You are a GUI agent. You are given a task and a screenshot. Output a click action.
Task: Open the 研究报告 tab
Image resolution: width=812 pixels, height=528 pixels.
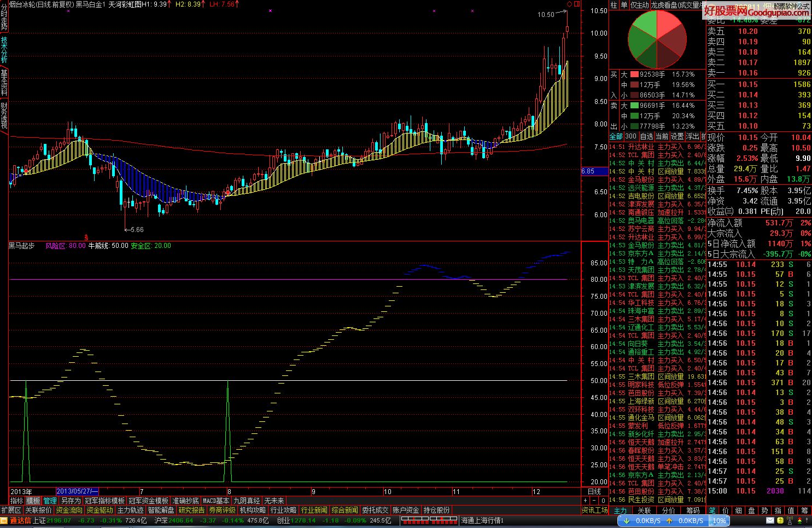pyautogui.click(x=191, y=510)
